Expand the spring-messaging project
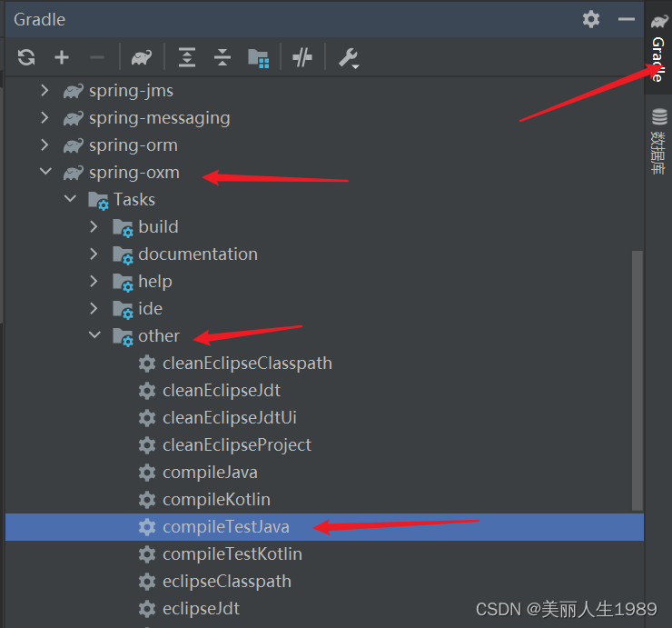The width and height of the screenshot is (672, 628). pos(44,117)
